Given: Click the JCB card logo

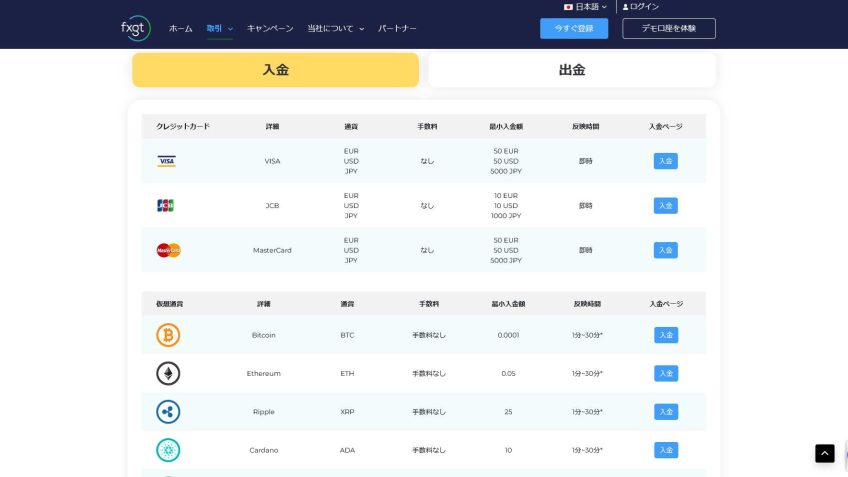Looking at the screenshot, I should tap(166, 206).
